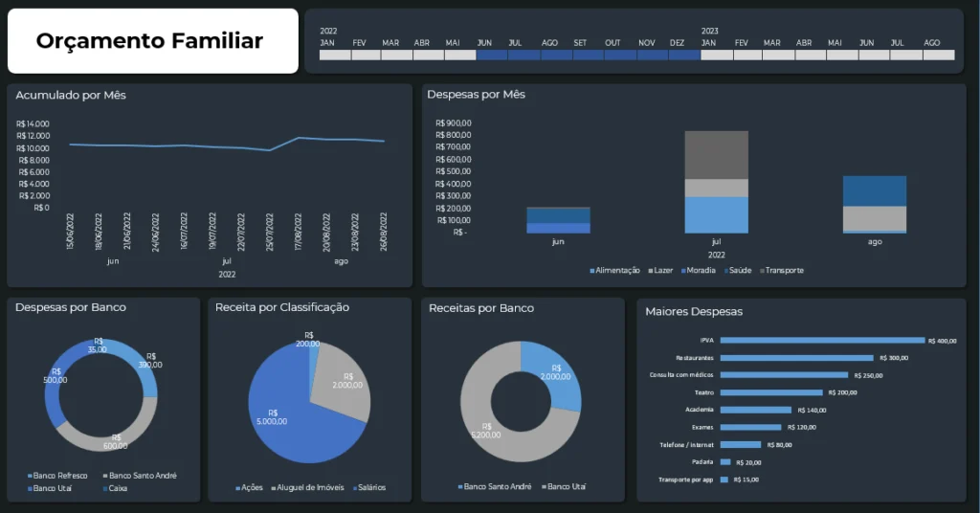Click the IPVA bar in Maiores Despesas
Screen dimensions: 980x513
(821, 341)
